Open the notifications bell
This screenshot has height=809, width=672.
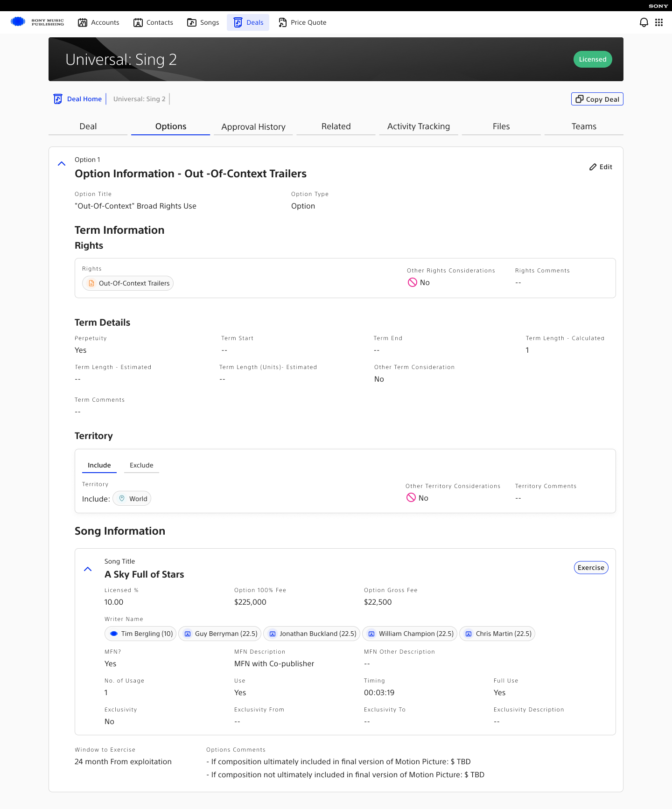point(644,22)
